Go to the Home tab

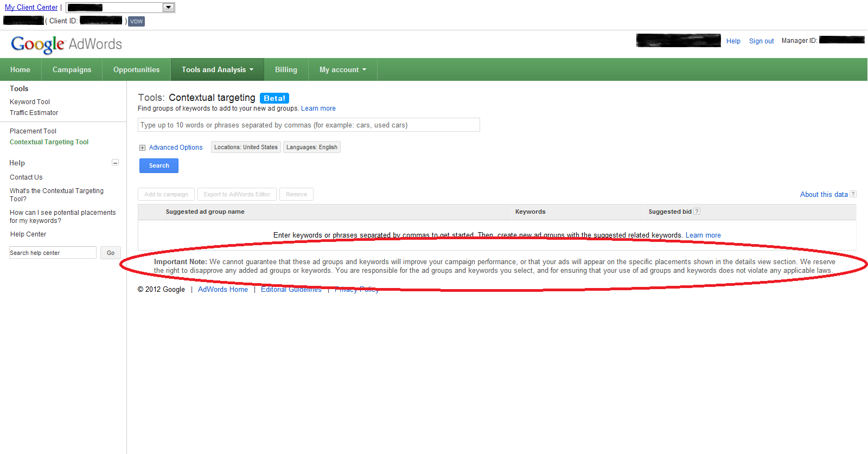[x=20, y=69]
